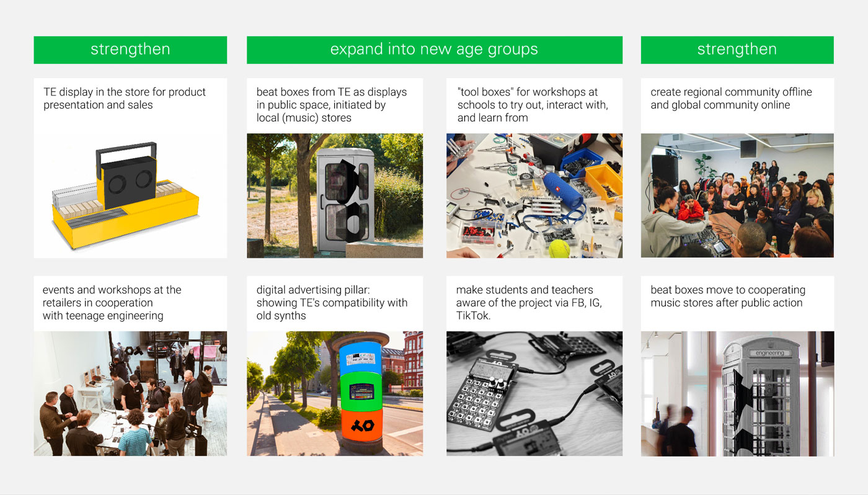Click text 'TE display in the store for product presentation and sales'
Viewport: 868px width, 495px height.
coord(125,99)
